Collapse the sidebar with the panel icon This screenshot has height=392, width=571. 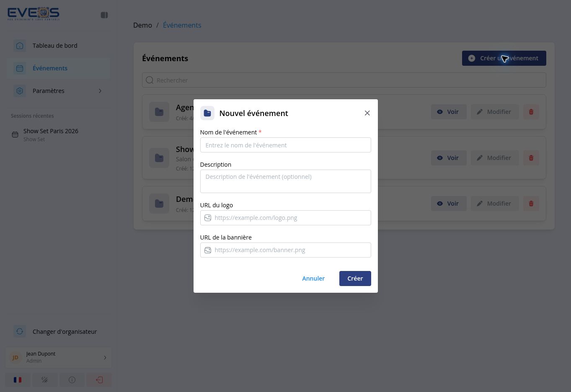(x=104, y=15)
